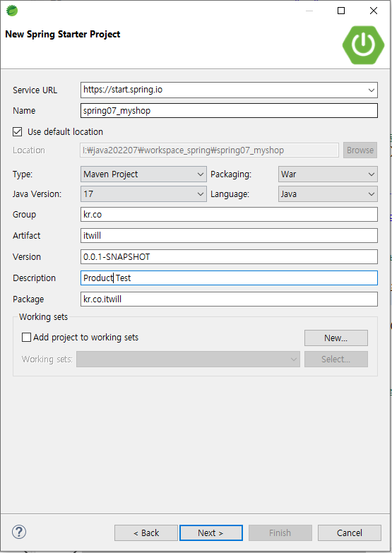The width and height of the screenshot is (392, 553).
Task: Change the Java Version dropdown from 17
Action: 143,194
